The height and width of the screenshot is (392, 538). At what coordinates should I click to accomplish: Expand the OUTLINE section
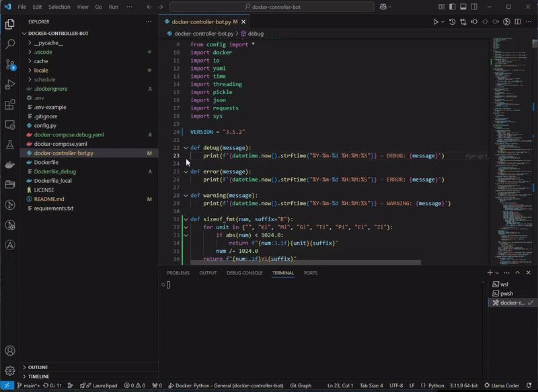[38, 367]
